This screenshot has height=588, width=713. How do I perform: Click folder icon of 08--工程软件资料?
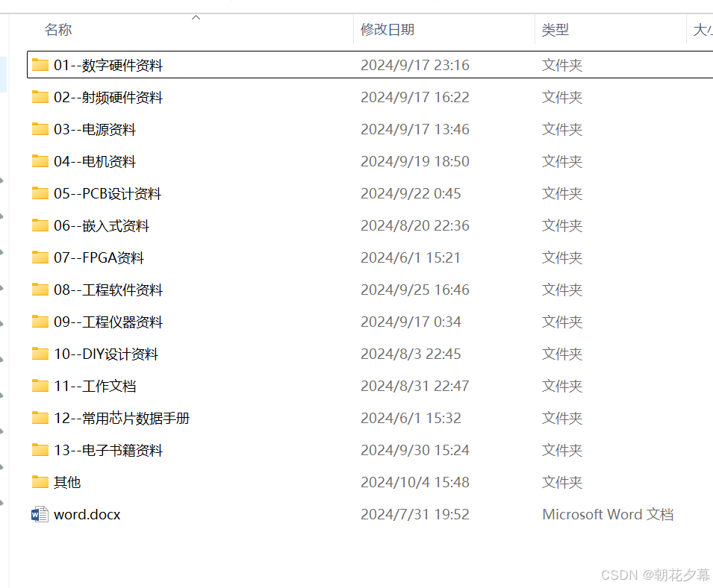coord(40,290)
